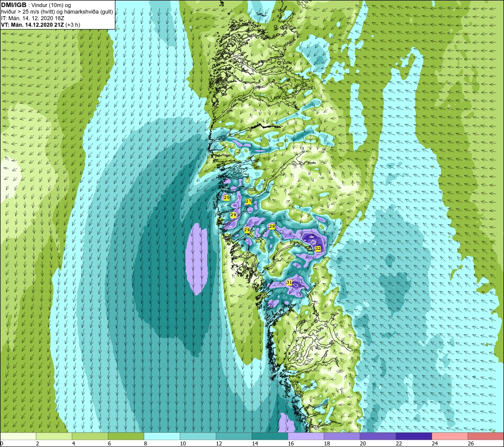Select the 6–8 m/s darker green swatch
This screenshot has height=447, width=504.
pyautogui.click(x=126, y=436)
